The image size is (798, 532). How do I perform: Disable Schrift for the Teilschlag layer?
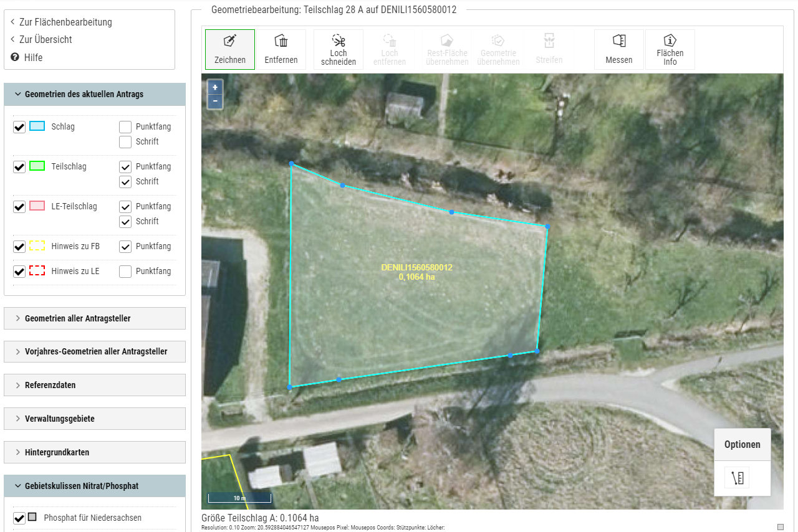coord(125,182)
